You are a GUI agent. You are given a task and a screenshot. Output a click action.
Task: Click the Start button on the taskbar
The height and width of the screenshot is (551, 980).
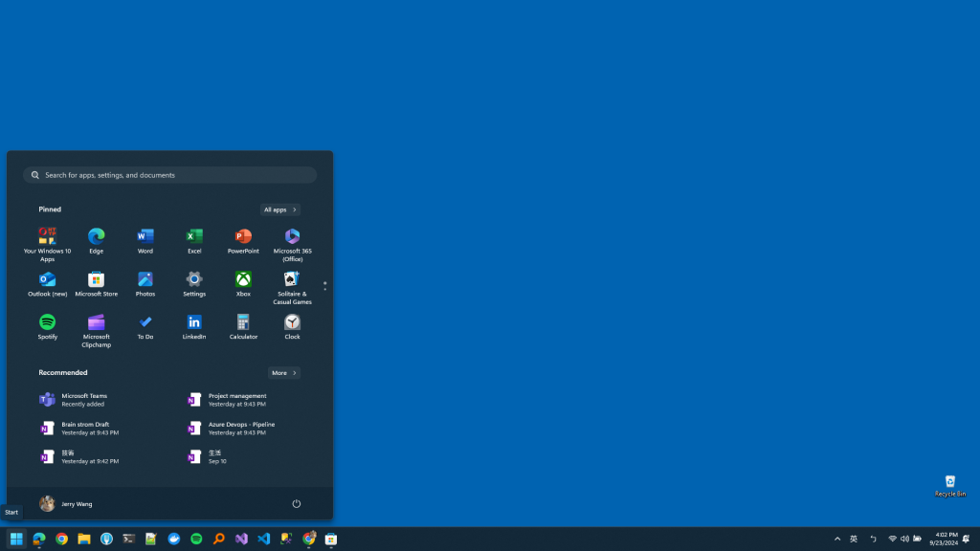tap(16, 539)
